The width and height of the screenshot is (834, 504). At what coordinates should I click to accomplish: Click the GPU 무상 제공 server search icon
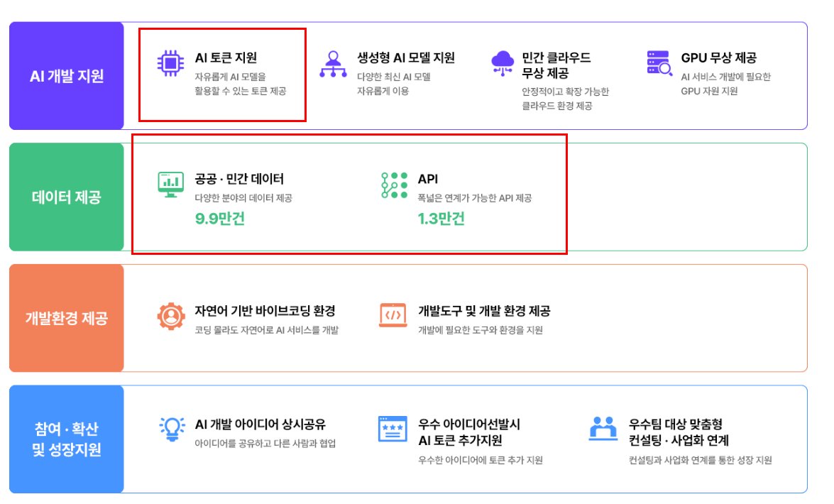pos(659,63)
